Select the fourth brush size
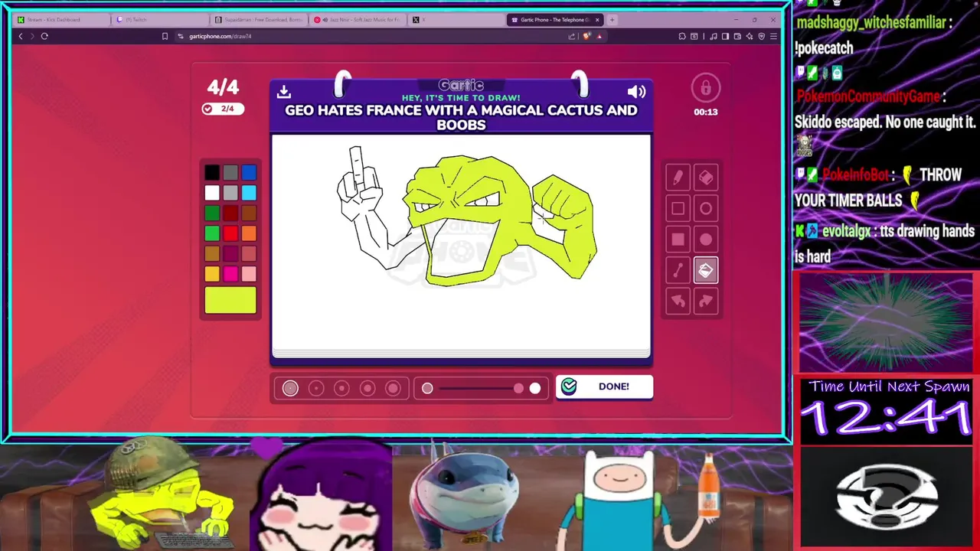Viewport: 980px width, 551px height. 367,389
